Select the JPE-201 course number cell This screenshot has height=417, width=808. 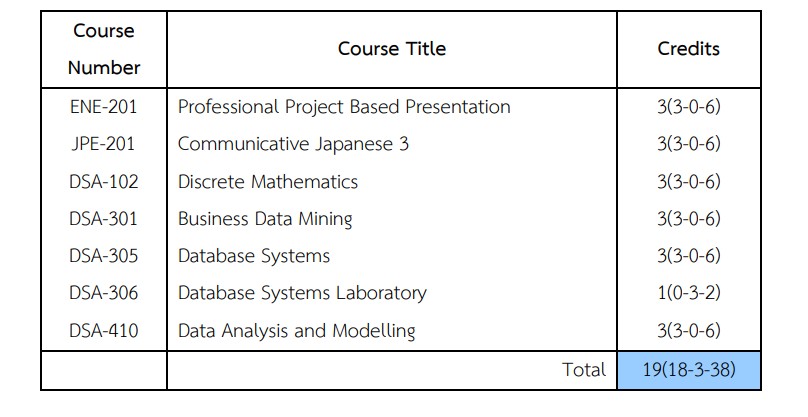point(104,144)
